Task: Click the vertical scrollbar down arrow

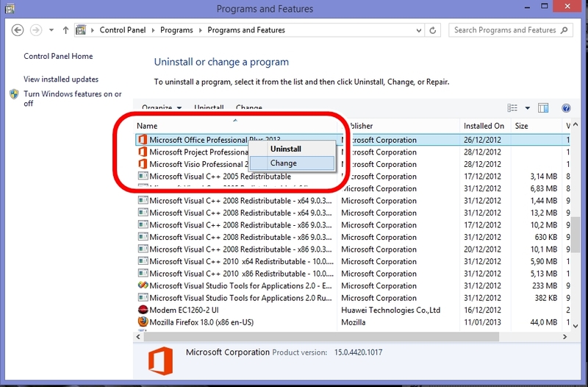Action: coord(576,326)
